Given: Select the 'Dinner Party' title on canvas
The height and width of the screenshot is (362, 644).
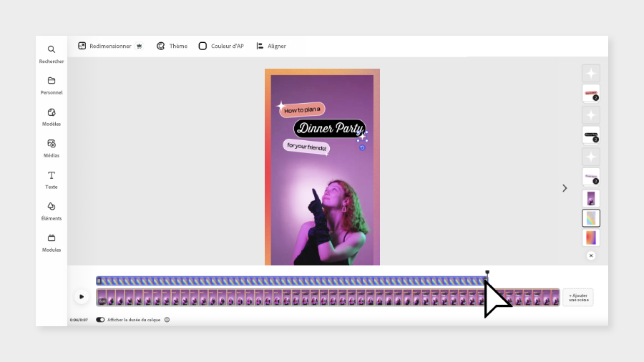Looking at the screenshot, I should (x=330, y=129).
